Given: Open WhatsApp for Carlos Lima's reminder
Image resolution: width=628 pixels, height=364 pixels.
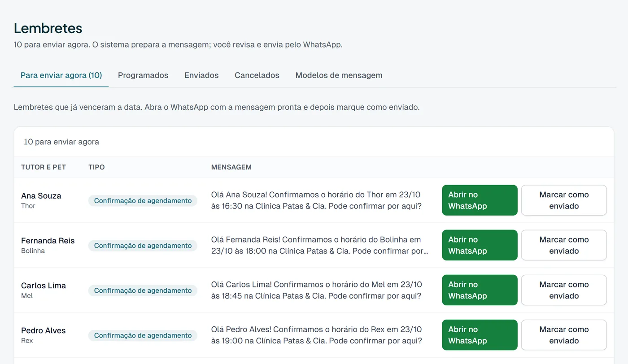Looking at the screenshot, I should point(480,290).
